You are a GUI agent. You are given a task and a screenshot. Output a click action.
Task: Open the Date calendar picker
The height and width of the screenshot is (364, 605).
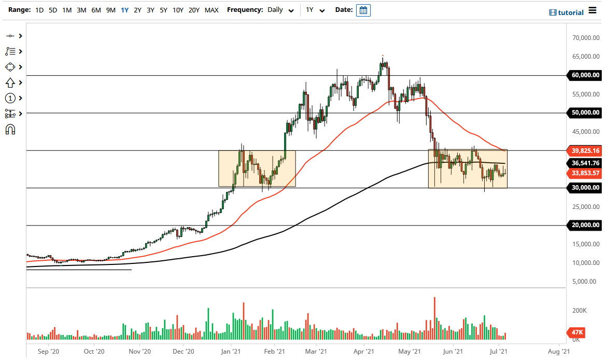[x=363, y=10]
